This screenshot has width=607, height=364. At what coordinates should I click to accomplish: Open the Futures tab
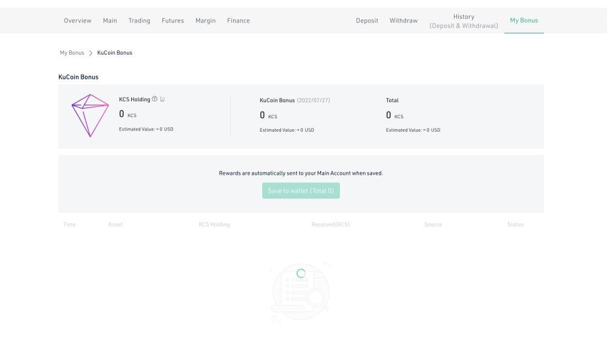tap(172, 21)
